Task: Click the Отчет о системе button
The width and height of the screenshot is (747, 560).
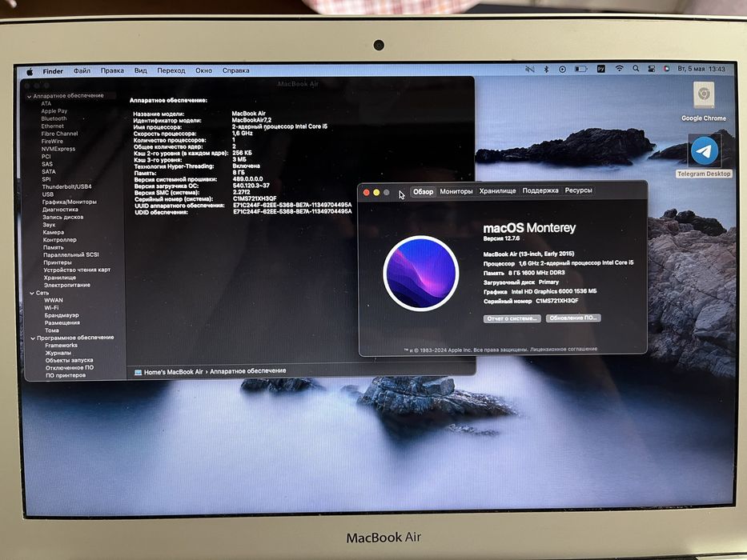Action: pyautogui.click(x=512, y=318)
